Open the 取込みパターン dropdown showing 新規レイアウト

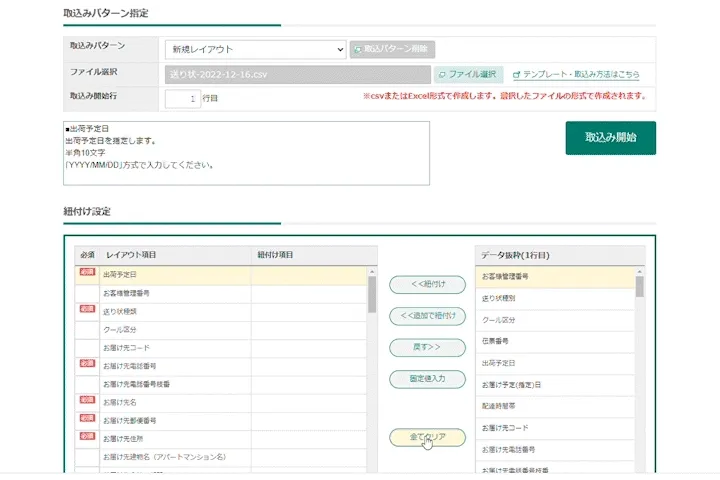[x=255, y=49]
